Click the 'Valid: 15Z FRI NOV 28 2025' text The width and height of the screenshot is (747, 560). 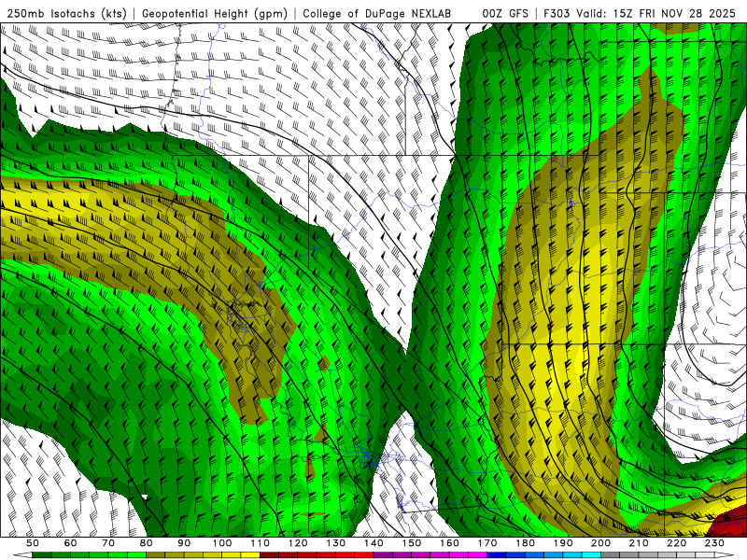click(656, 14)
